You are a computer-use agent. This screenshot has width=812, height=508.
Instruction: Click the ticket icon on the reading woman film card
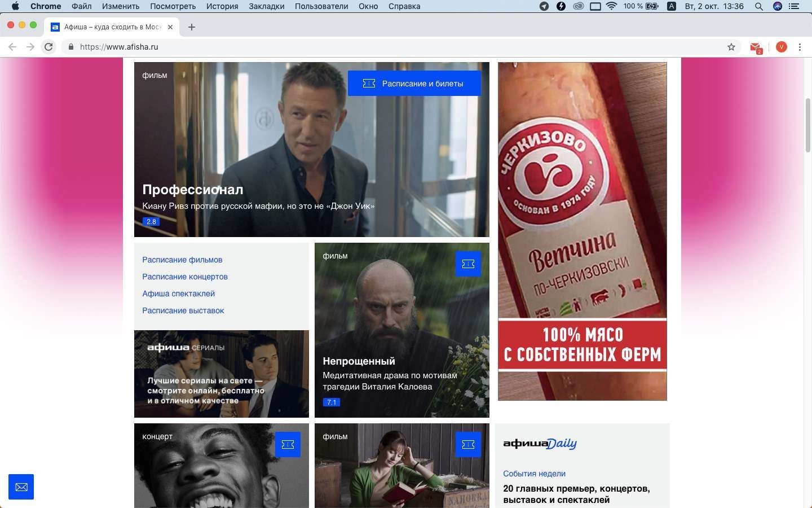click(468, 444)
